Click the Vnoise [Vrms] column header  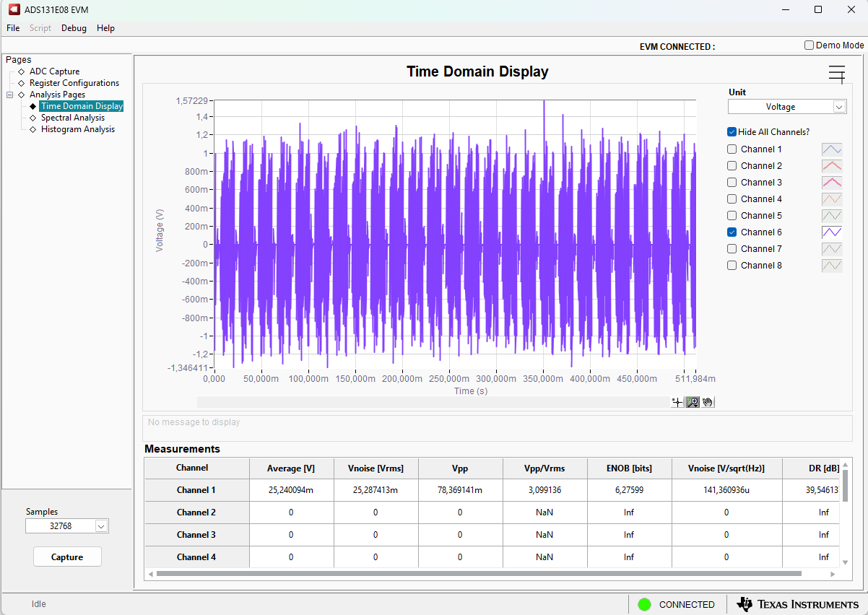click(376, 468)
